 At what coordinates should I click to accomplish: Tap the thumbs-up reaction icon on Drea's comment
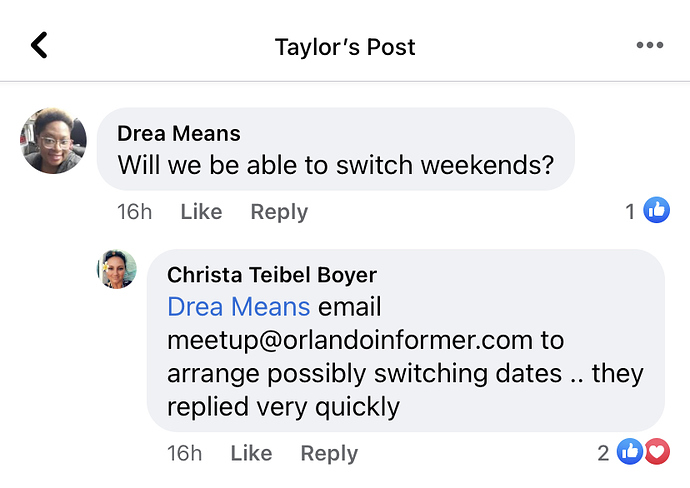656,211
